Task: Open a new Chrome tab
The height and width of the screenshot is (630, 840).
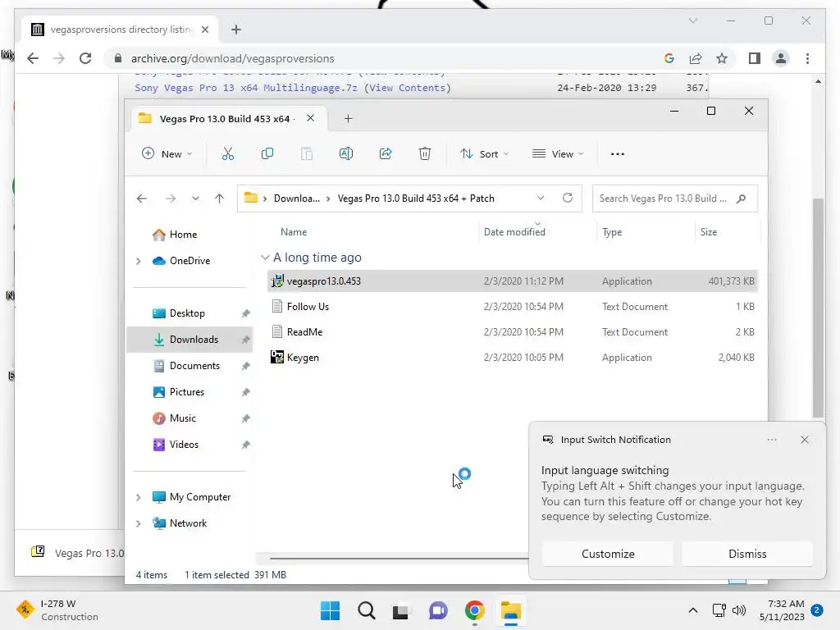Action: coord(236,30)
